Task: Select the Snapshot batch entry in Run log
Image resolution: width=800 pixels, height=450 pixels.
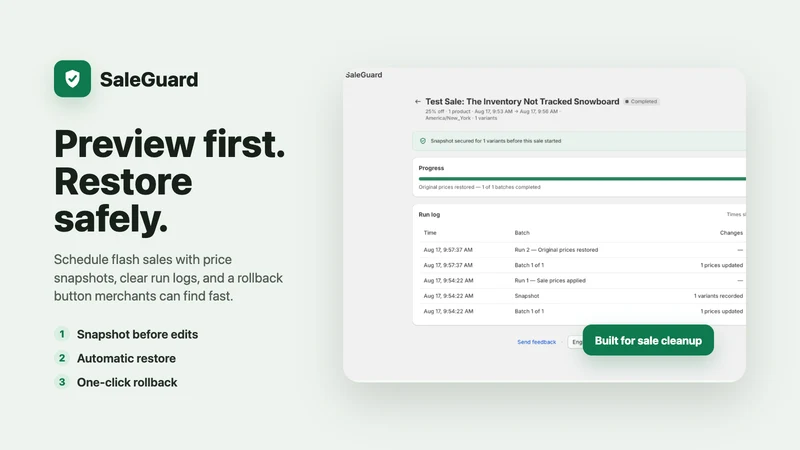Action: point(527,296)
